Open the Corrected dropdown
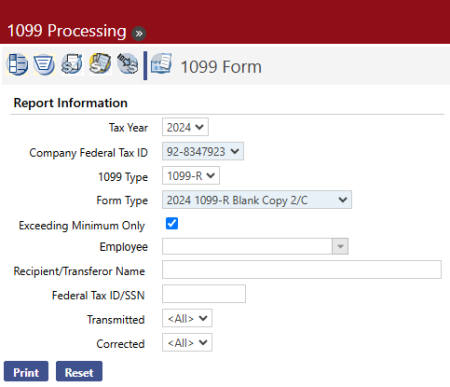The width and height of the screenshot is (450, 387). tap(187, 343)
